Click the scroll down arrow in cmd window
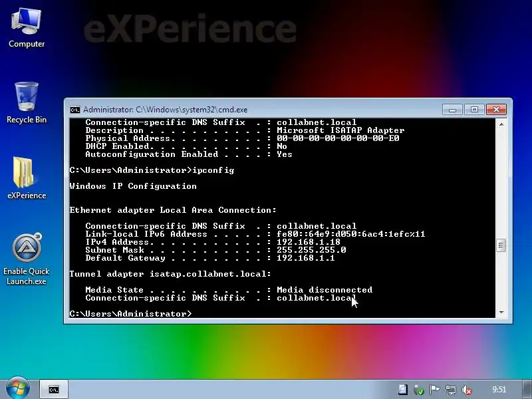This screenshot has width=532, height=399. pyautogui.click(x=501, y=313)
